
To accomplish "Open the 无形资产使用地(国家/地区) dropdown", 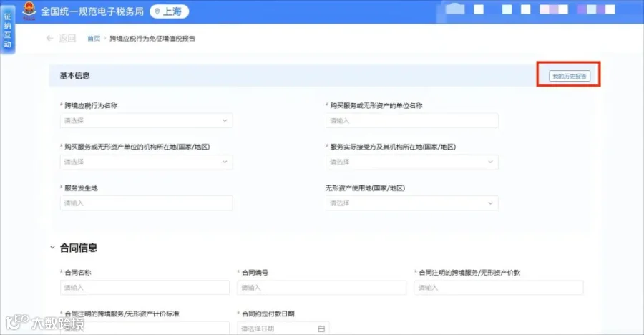I will click(x=412, y=203).
